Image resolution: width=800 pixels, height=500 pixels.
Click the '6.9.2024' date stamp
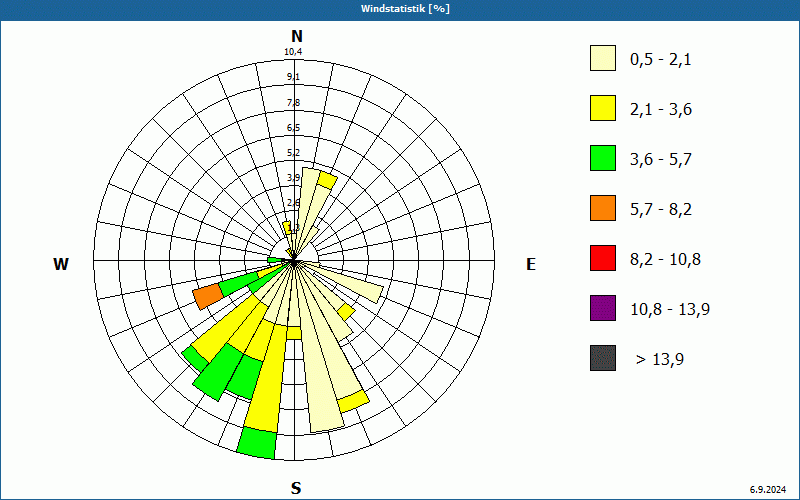(x=768, y=490)
